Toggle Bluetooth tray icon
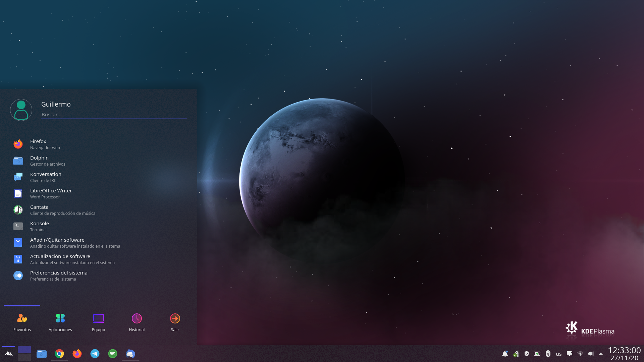Image resolution: width=644 pixels, height=362 pixels. [x=548, y=354]
